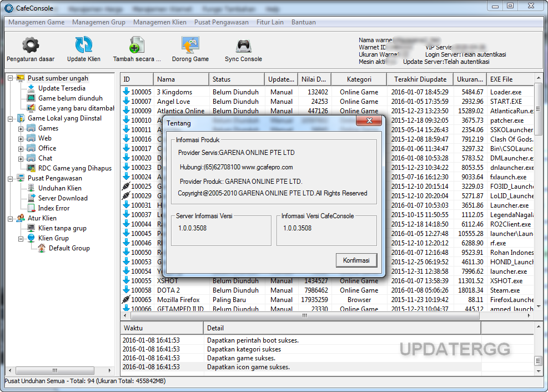
Task: Click the Tambah secara toolbar icon
Action: tap(137, 49)
